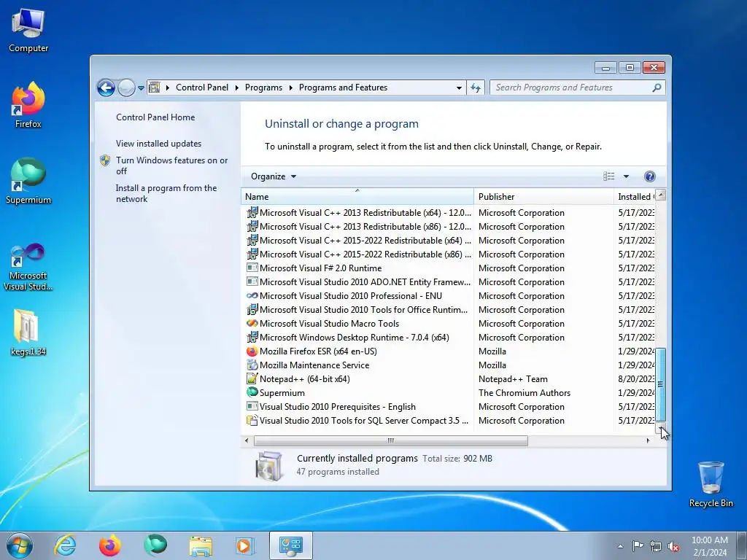The width and height of the screenshot is (747, 560).
Task: Click vertical scrollbar up arrow
Action: [x=661, y=195]
